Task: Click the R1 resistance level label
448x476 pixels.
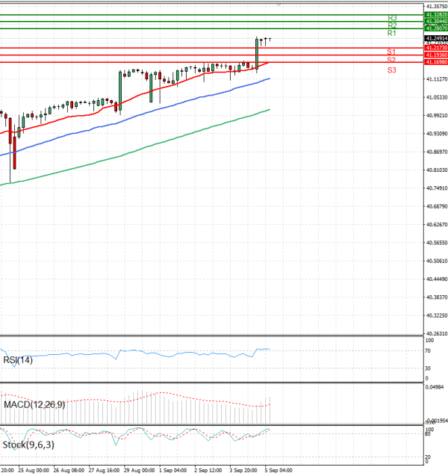Action: click(x=392, y=34)
